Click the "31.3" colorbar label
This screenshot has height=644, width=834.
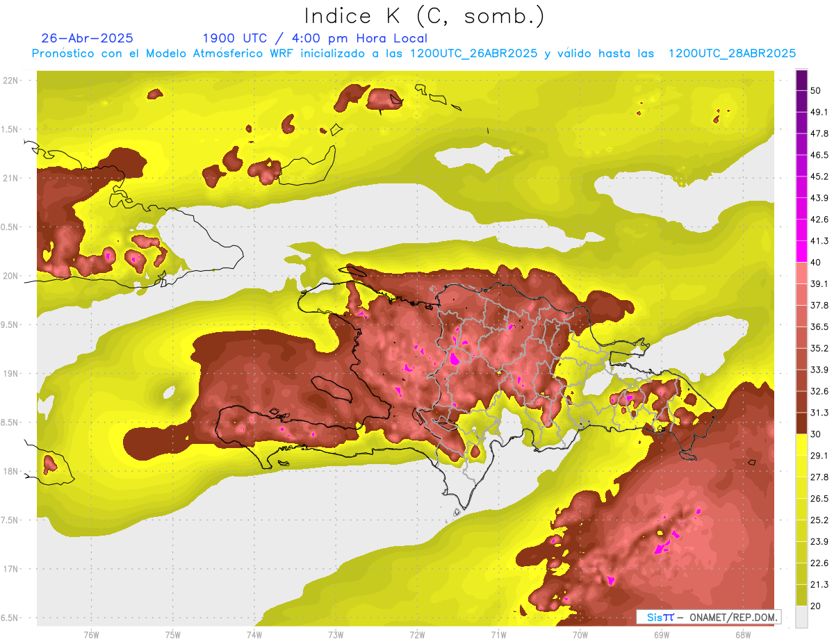(x=819, y=413)
